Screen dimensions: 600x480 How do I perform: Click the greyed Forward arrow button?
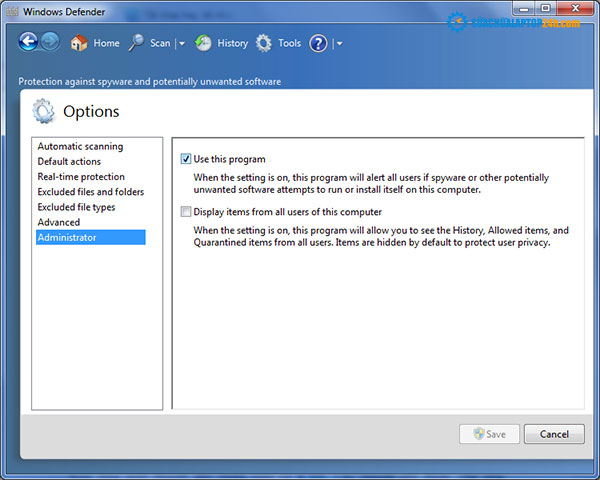point(50,42)
